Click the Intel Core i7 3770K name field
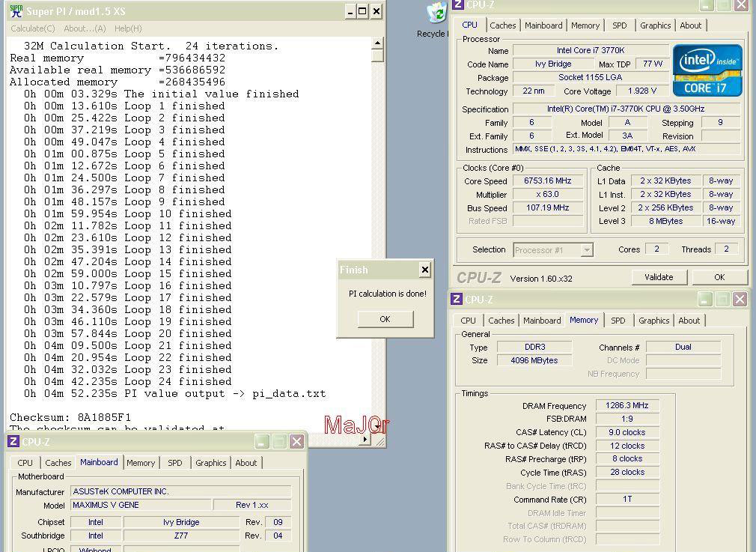The image size is (756, 552). [x=591, y=50]
